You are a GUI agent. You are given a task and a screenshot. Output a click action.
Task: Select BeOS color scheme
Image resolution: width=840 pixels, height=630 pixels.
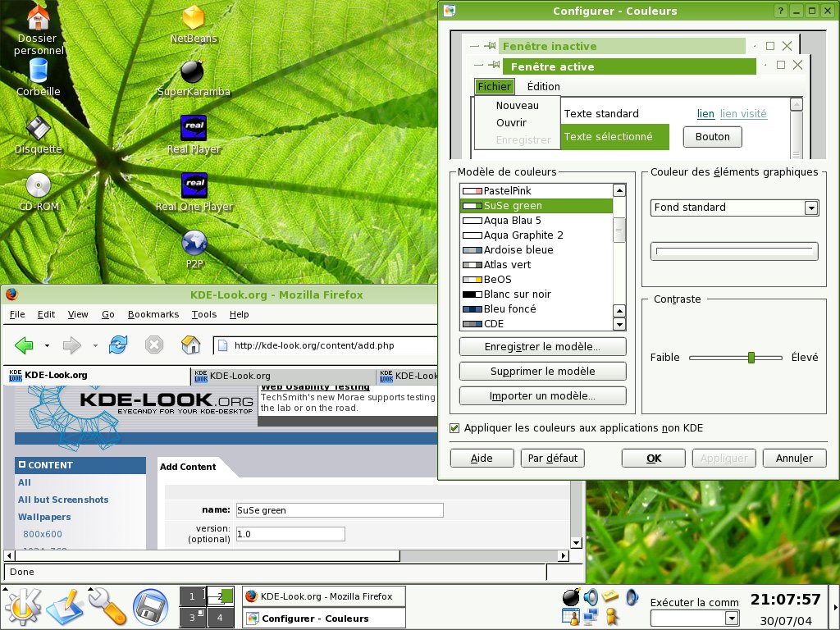[536, 279]
